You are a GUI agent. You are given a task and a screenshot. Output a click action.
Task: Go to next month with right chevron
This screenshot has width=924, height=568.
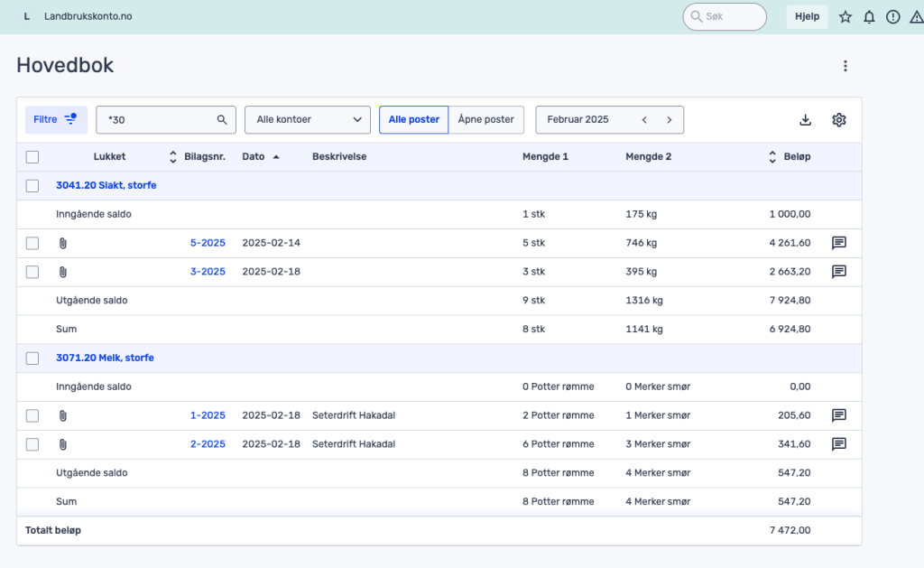(670, 120)
